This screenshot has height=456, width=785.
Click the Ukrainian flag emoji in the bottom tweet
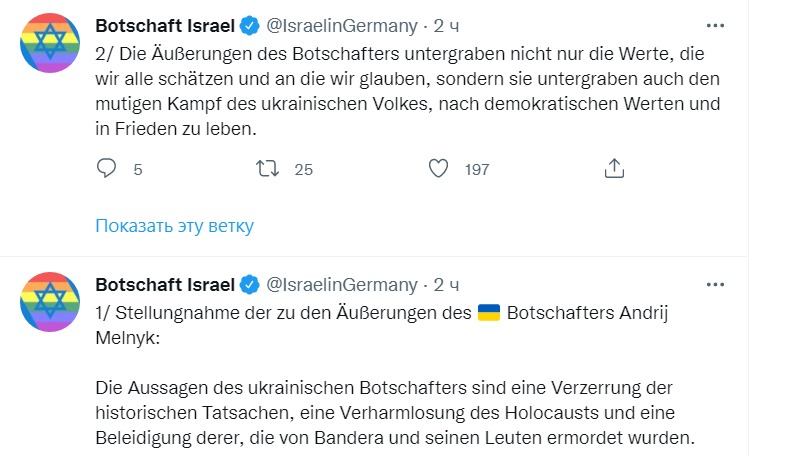click(489, 312)
